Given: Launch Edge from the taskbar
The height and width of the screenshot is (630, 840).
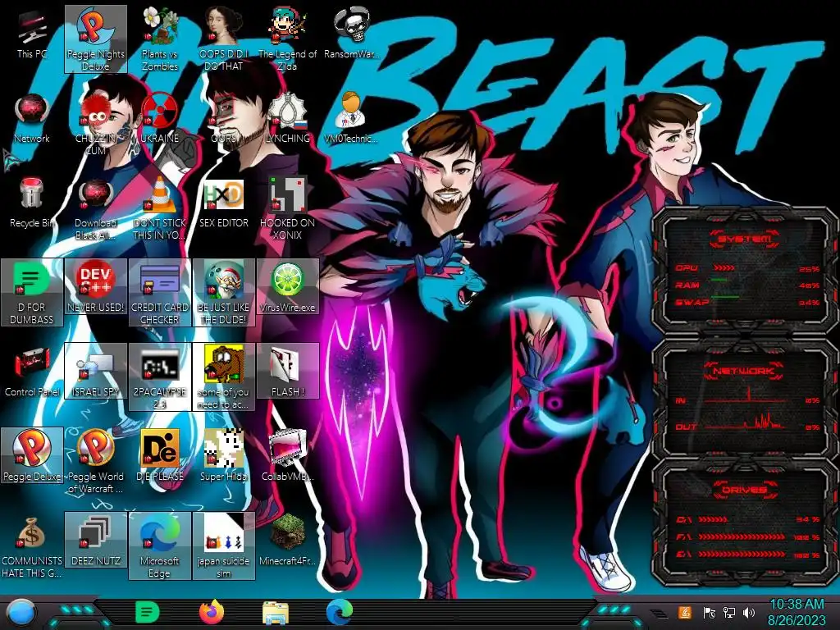Looking at the screenshot, I should coord(340,612).
